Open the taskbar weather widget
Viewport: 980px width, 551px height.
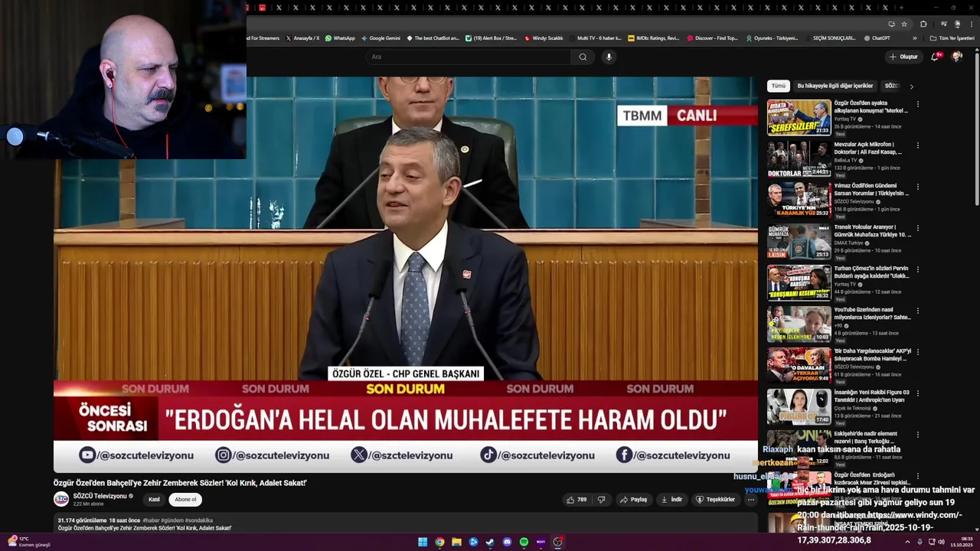(x=29, y=542)
